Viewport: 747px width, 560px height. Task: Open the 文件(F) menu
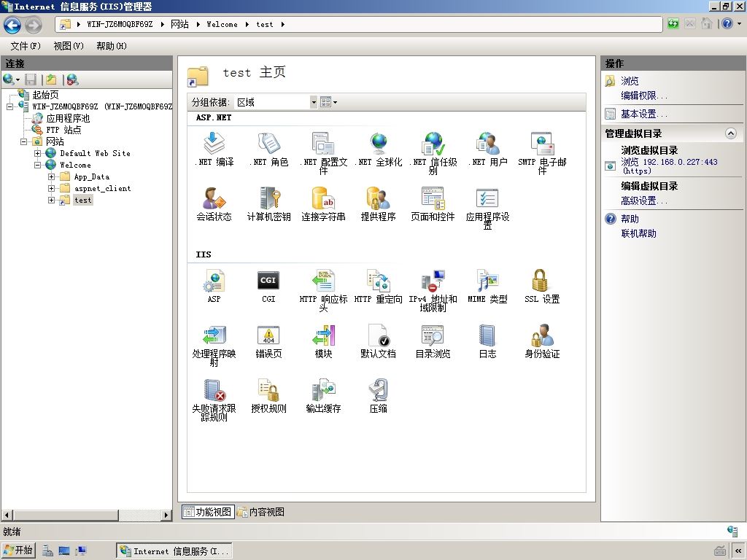26,46
